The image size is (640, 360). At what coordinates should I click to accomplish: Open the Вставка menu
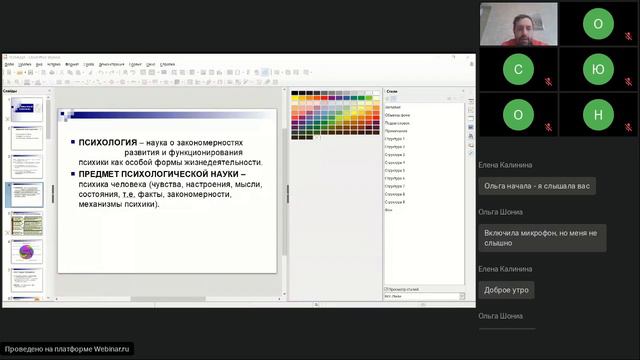[x=53, y=64]
